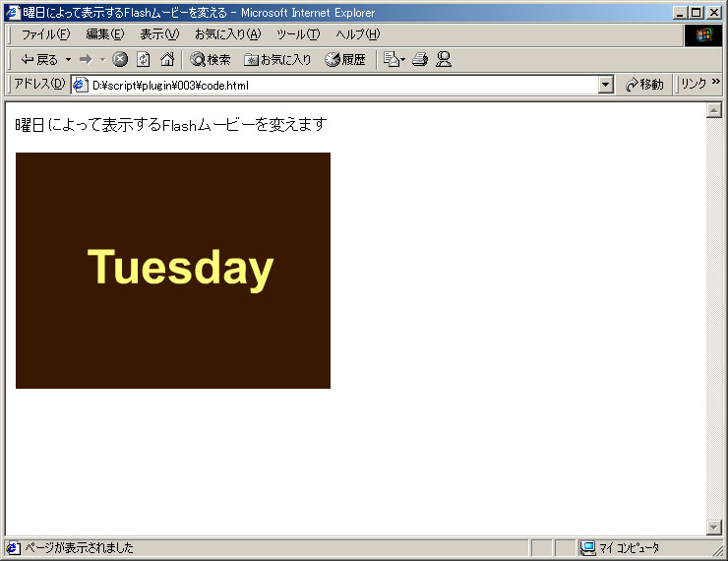Screen dimensions: 728x561
Task: Click the Forward arrow toolbar icon
Action: [x=86, y=59]
